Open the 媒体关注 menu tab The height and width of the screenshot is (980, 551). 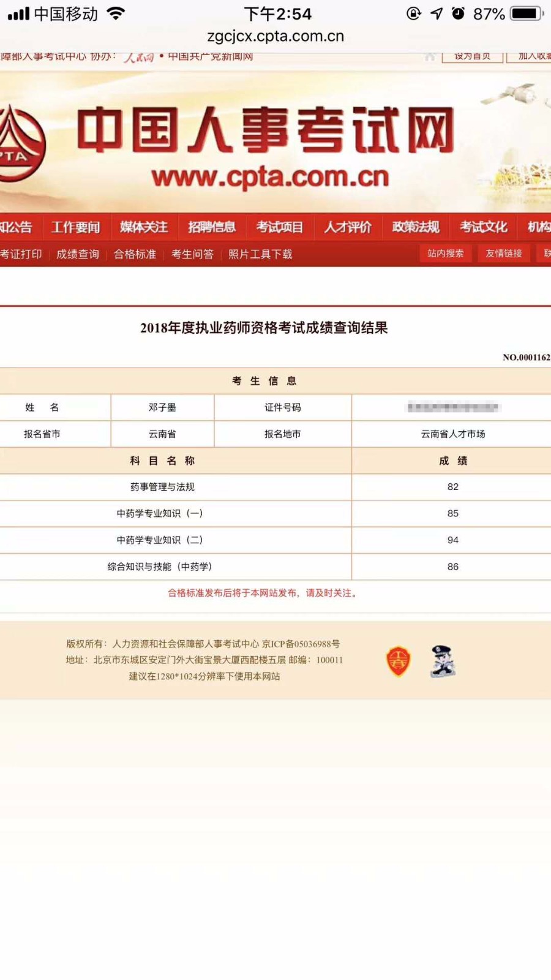click(144, 227)
